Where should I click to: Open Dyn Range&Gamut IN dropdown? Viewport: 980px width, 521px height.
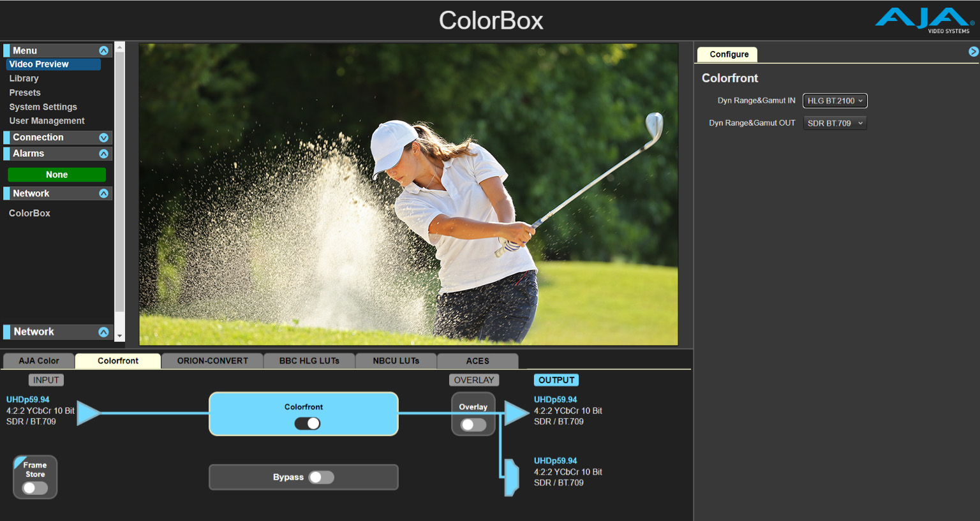point(835,101)
